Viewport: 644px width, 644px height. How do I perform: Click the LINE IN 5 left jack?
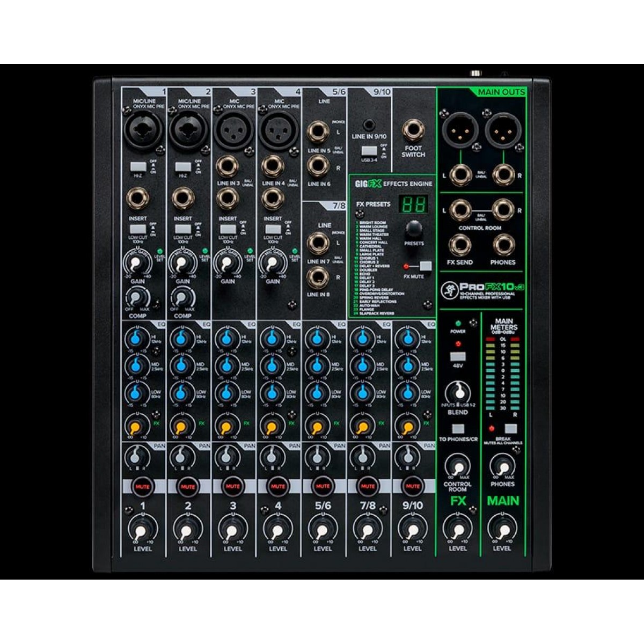[318, 132]
